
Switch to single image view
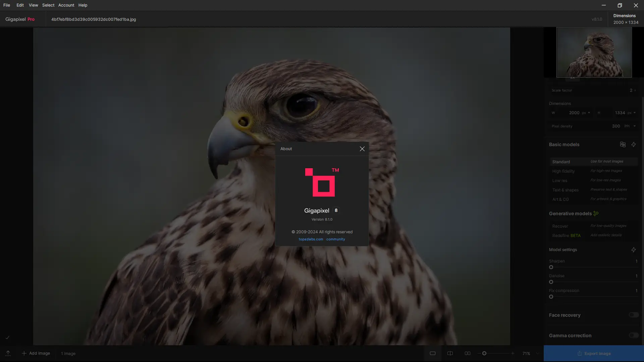point(433,353)
